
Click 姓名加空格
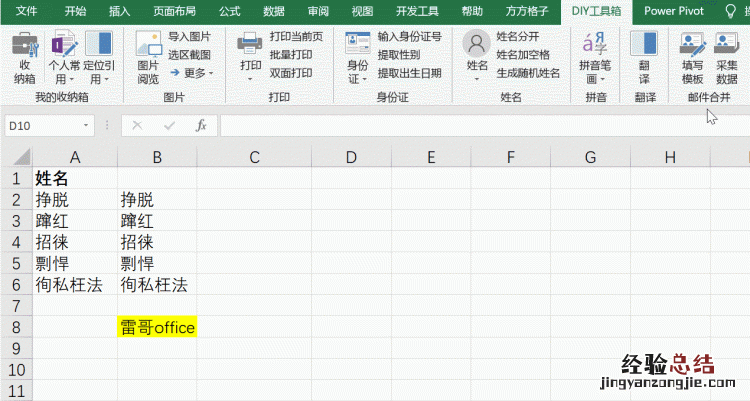point(523,55)
